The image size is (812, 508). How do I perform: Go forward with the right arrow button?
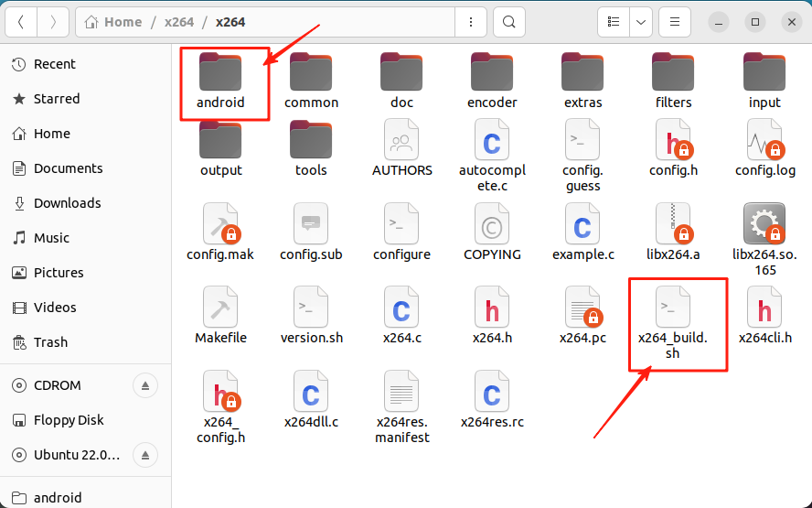click(53, 22)
